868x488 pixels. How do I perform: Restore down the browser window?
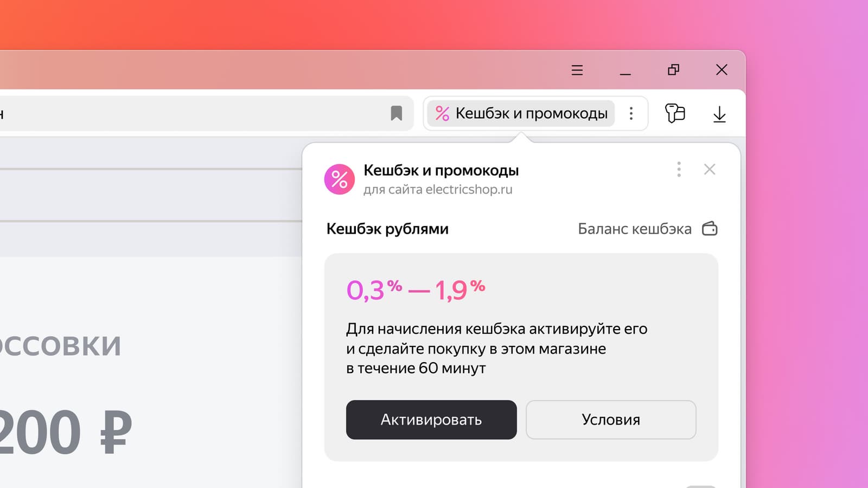click(673, 70)
